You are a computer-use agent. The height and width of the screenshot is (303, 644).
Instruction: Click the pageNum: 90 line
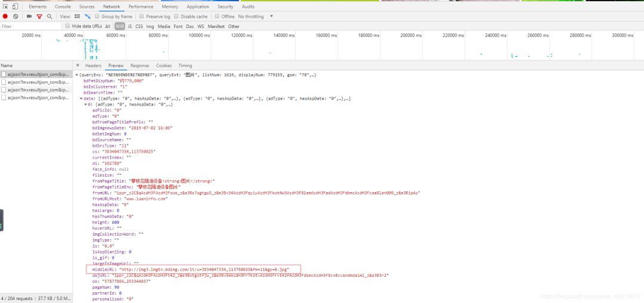pyautogui.click(x=107, y=287)
